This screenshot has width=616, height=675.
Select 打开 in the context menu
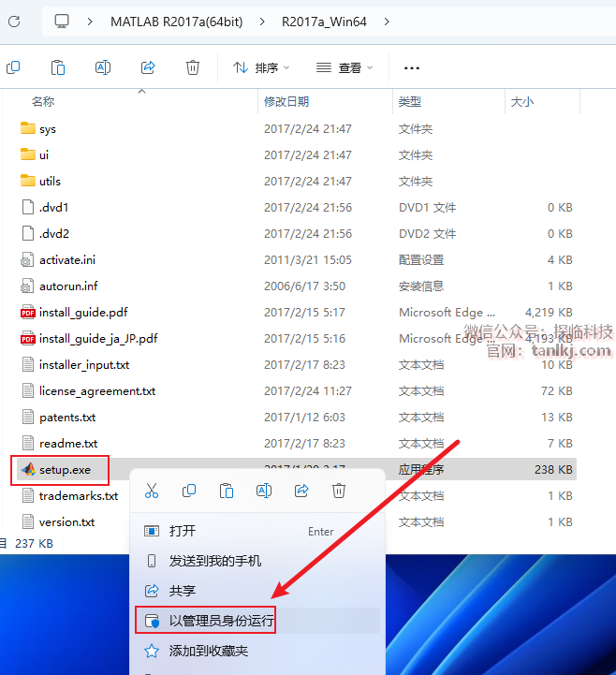click(x=183, y=531)
